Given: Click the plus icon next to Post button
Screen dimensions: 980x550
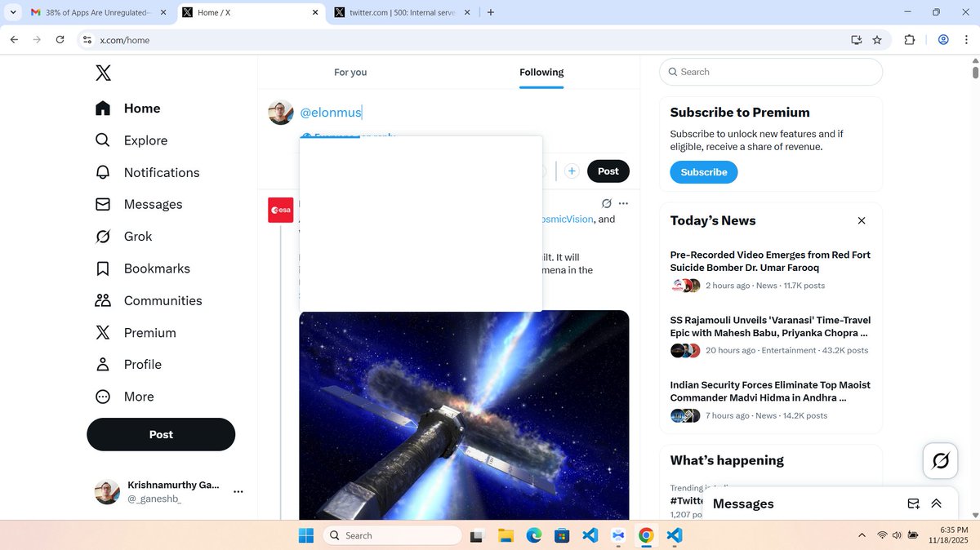Looking at the screenshot, I should (571, 171).
